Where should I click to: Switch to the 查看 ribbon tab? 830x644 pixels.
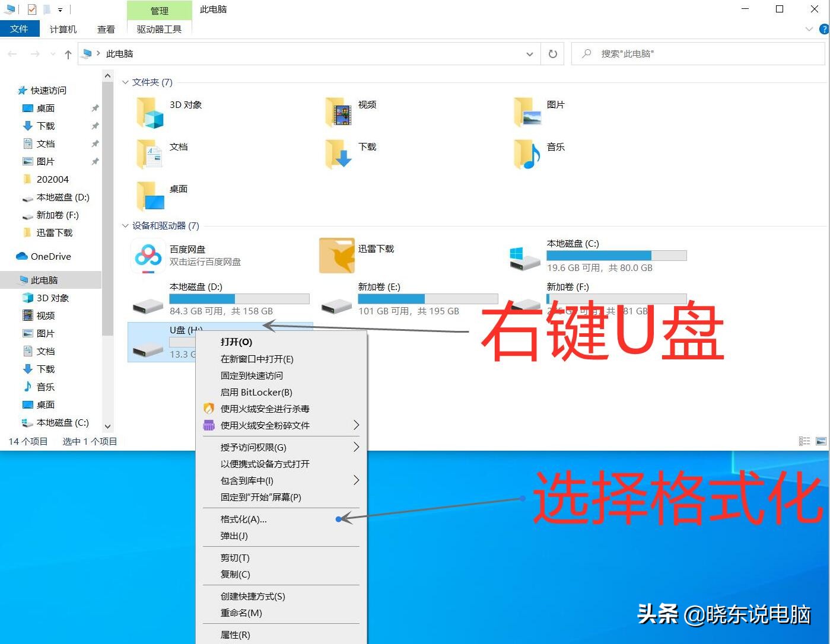[106, 28]
